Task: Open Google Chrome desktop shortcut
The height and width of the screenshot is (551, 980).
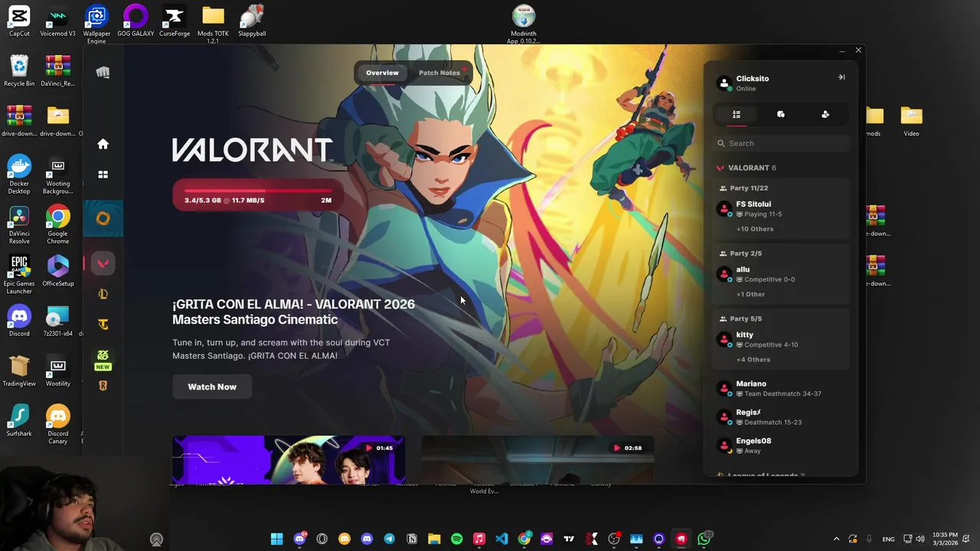Action: (x=58, y=224)
